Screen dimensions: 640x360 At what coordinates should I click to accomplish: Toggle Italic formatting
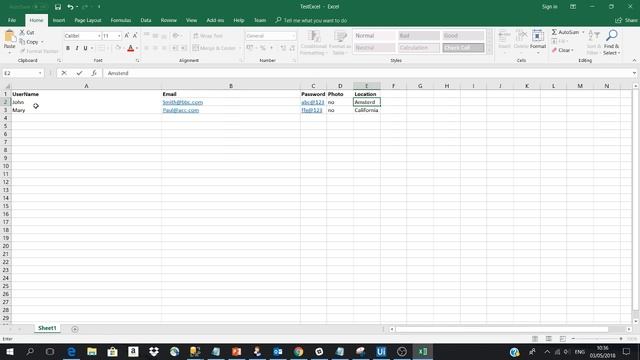77,48
